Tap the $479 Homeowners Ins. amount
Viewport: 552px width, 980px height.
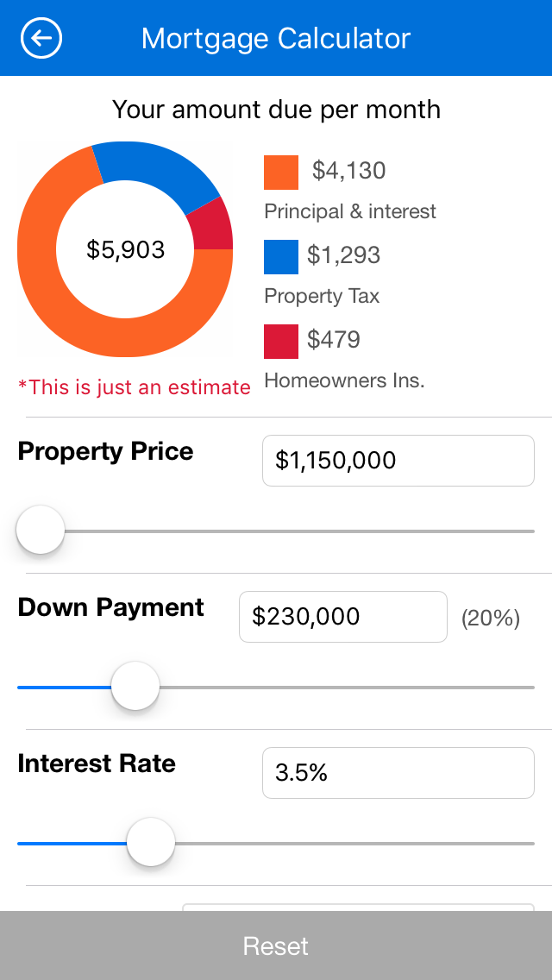tap(334, 340)
